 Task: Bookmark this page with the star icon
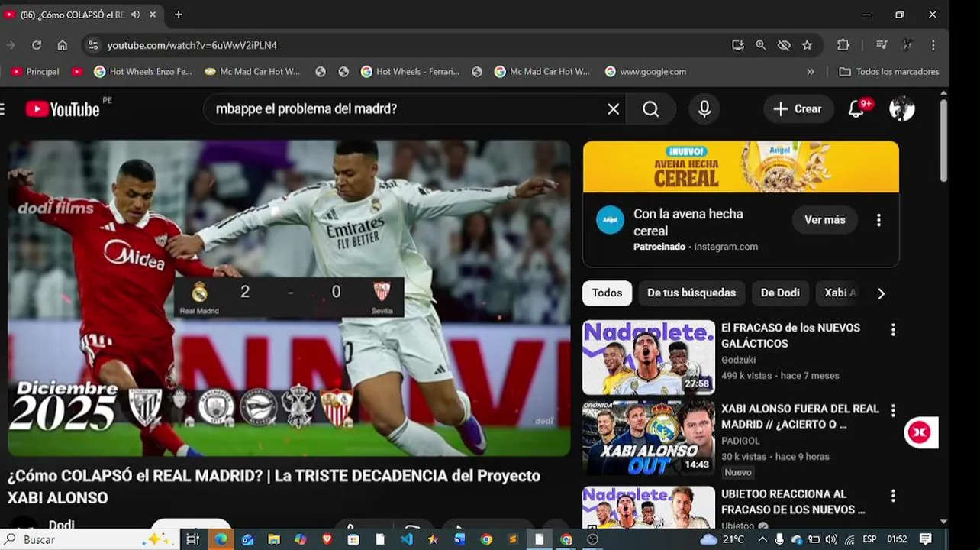coord(807,45)
